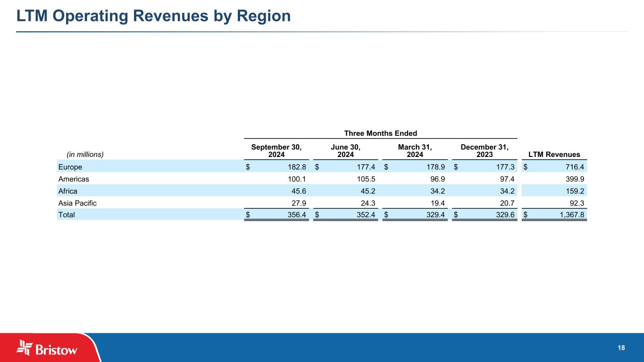Click the December 31, 2023 column header
The image size is (644, 362).
485,151
